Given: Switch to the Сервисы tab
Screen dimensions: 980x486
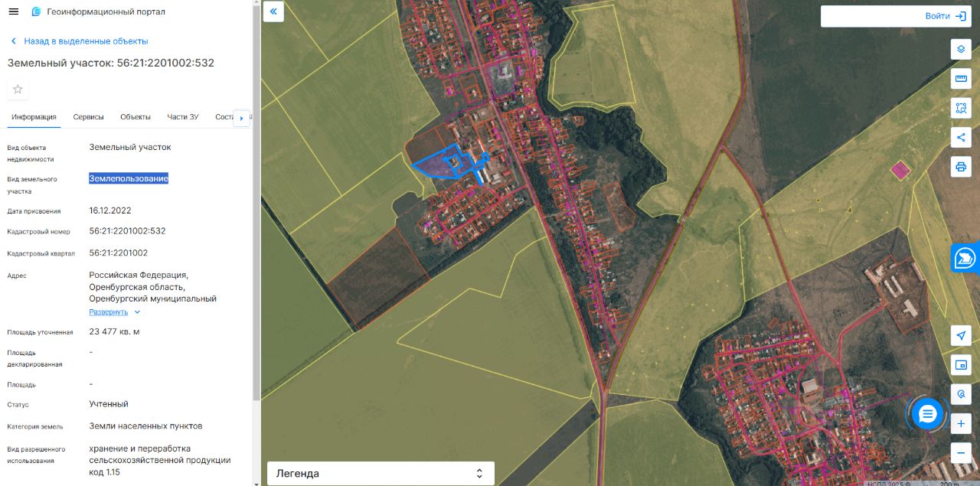Looking at the screenshot, I should [x=89, y=117].
